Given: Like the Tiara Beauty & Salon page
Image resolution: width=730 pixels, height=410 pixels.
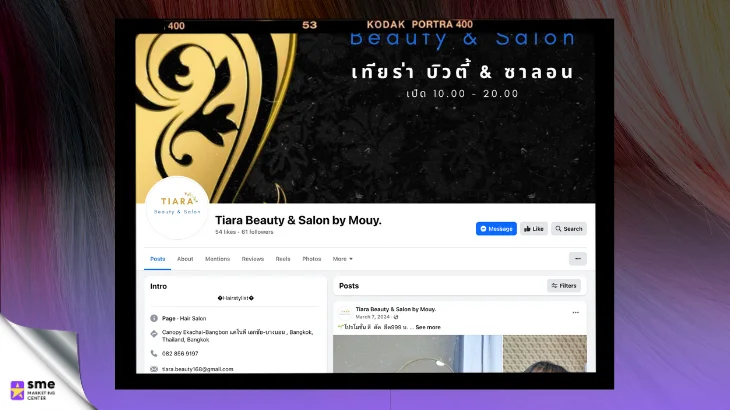Looking at the screenshot, I should click(x=534, y=229).
